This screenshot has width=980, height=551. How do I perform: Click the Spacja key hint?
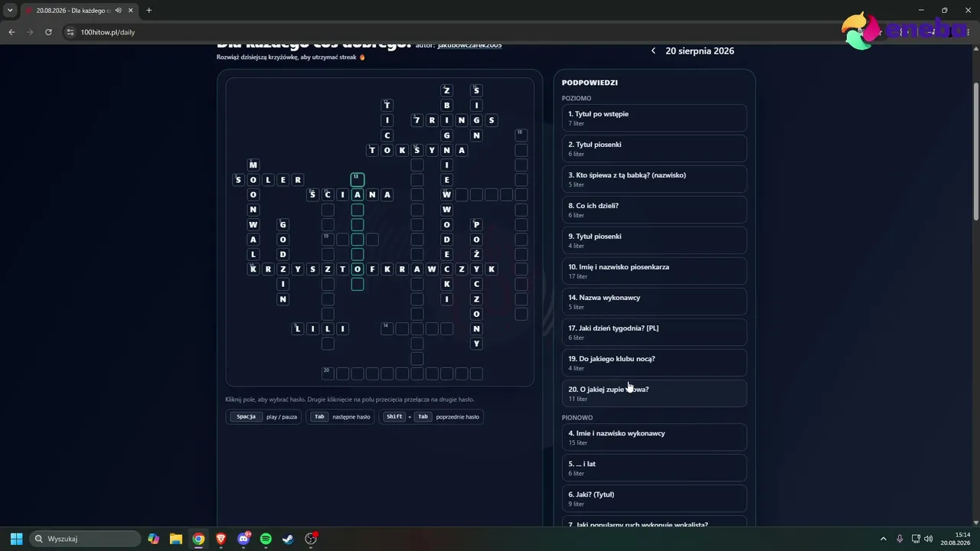pos(246,417)
